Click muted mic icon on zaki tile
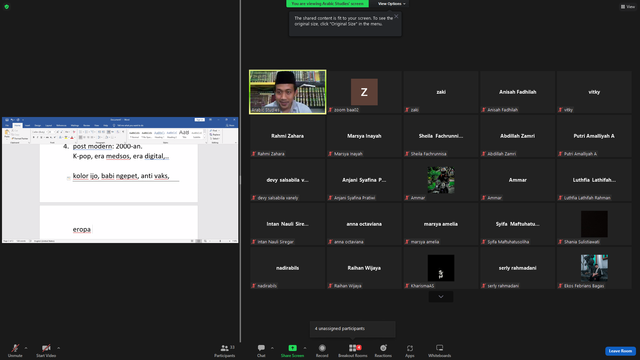The width and height of the screenshot is (640, 360). coord(407,110)
